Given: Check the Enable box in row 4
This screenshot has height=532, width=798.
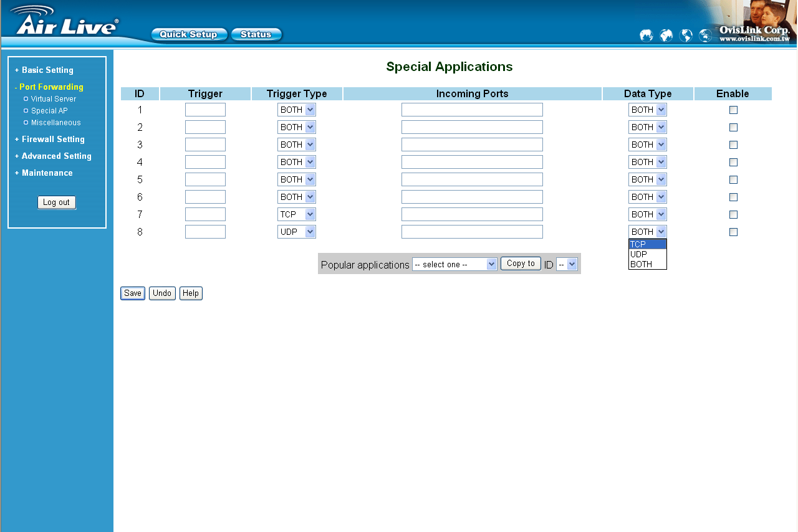Looking at the screenshot, I should pos(733,162).
